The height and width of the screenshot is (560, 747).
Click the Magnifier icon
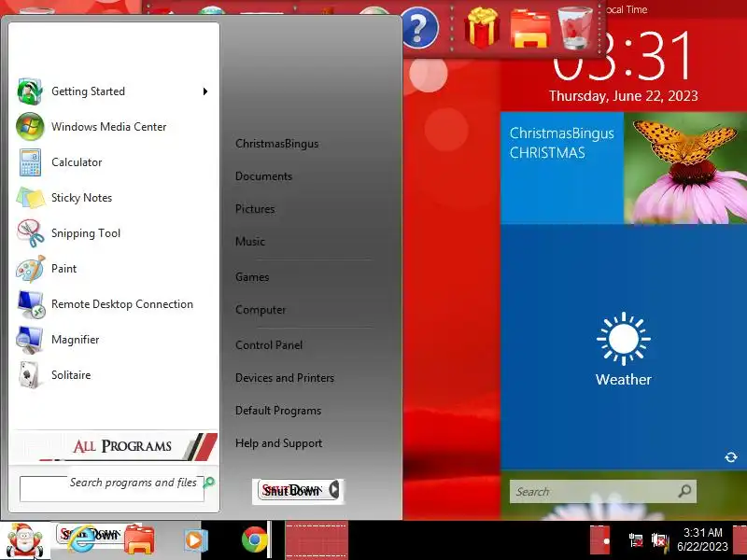point(30,340)
